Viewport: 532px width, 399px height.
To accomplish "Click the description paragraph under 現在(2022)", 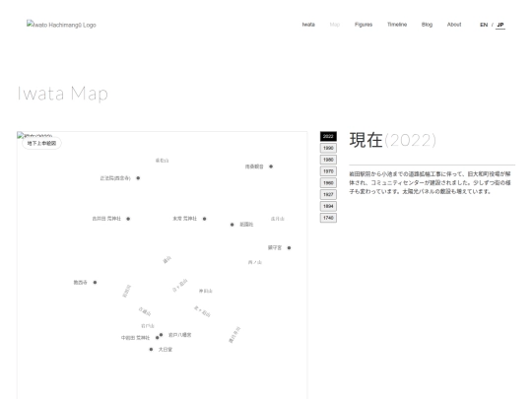I will 431,182.
